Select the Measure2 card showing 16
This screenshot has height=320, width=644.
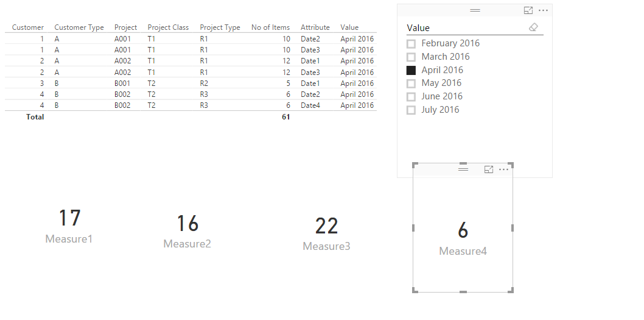tap(187, 231)
